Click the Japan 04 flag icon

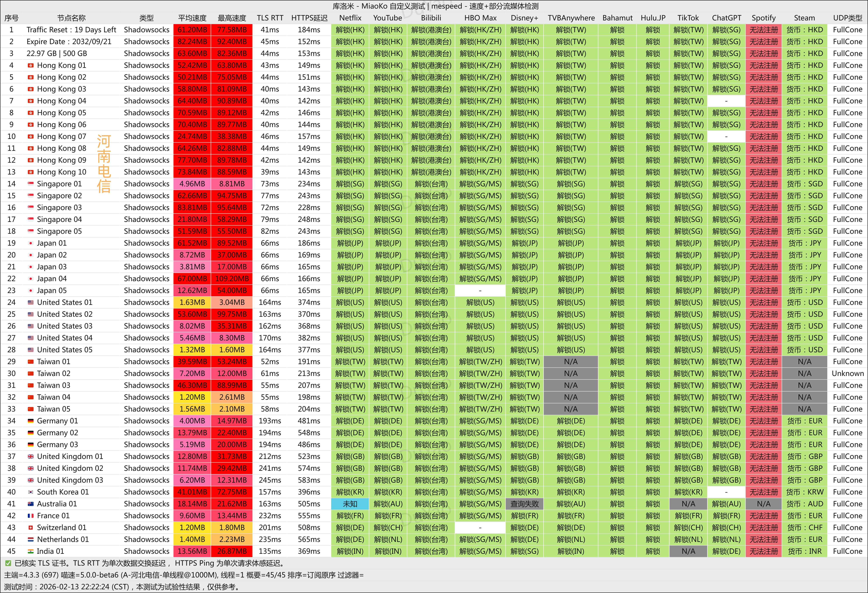pos(31,279)
